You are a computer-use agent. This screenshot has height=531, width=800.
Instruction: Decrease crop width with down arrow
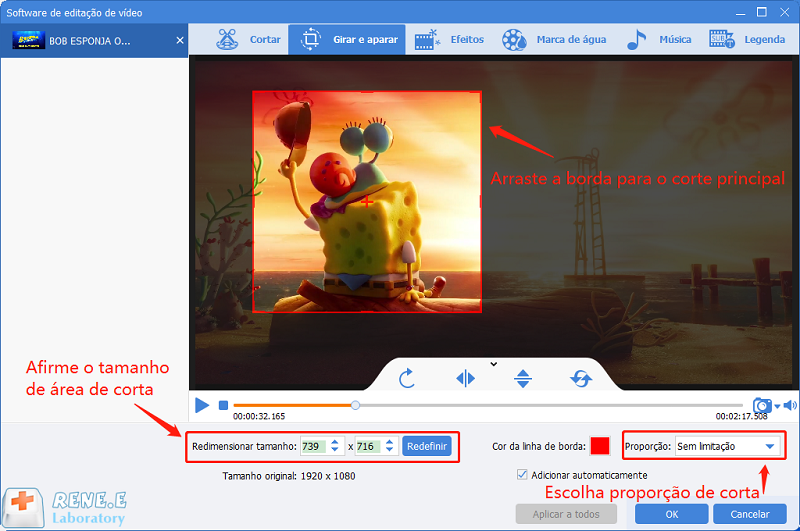click(x=335, y=450)
